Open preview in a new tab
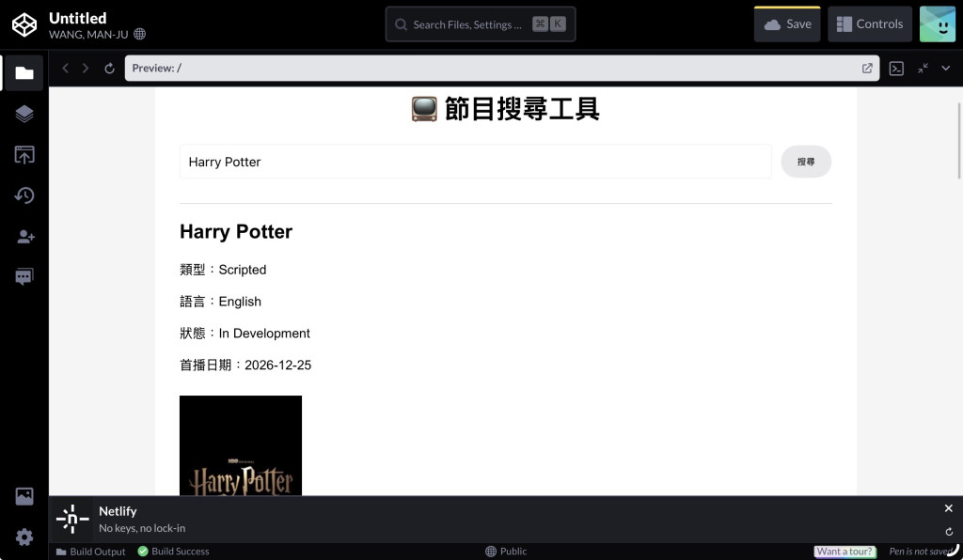 click(x=867, y=68)
